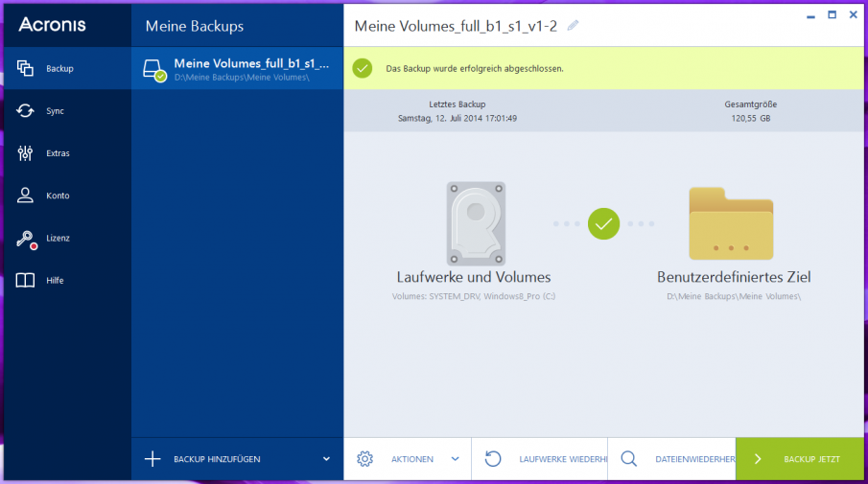Close the Acronis window
This screenshot has width=868, height=484.
853,15
